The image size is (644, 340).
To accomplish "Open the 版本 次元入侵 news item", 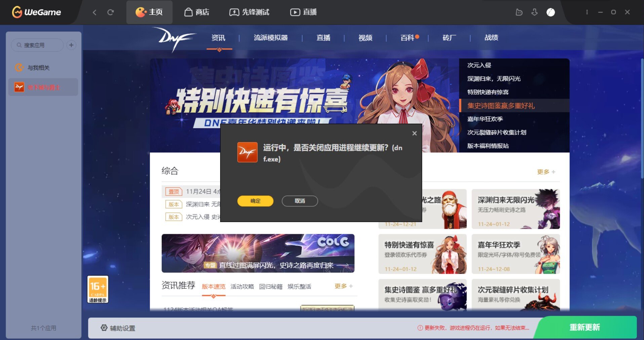I will click(x=193, y=217).
